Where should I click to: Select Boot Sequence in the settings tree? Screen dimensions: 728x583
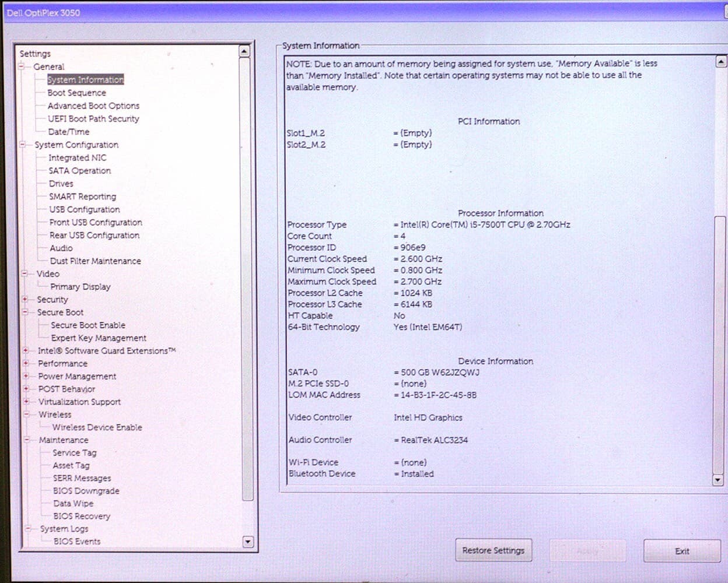76,92
